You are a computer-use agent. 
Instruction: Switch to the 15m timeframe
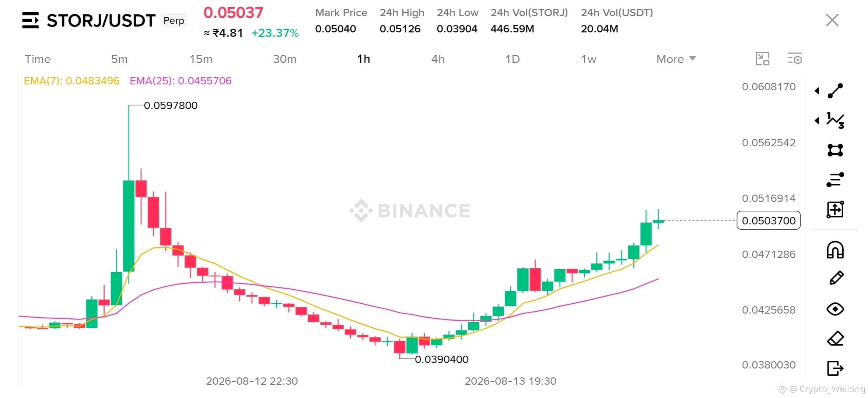tap(201, 59)
